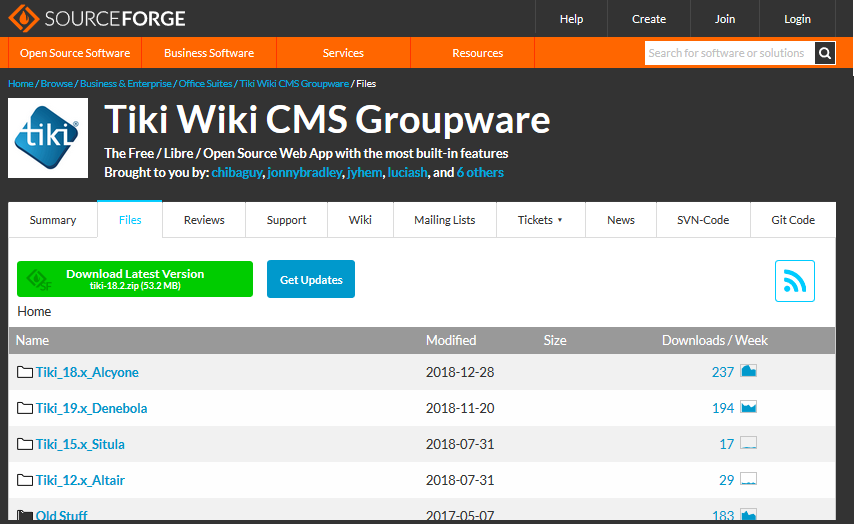854x524 pixels.
Task: Open the Business Software menu
Action: tap(209, 53)
